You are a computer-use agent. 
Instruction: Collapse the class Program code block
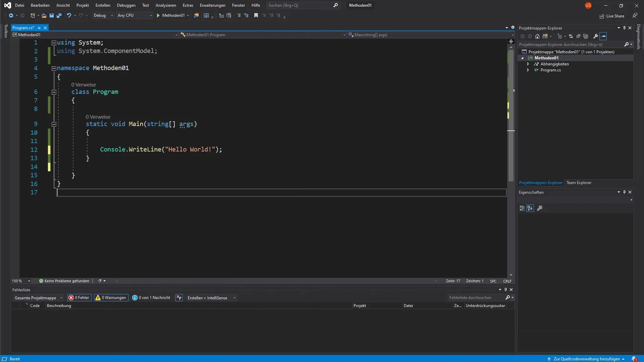click(x=54, y=92)
